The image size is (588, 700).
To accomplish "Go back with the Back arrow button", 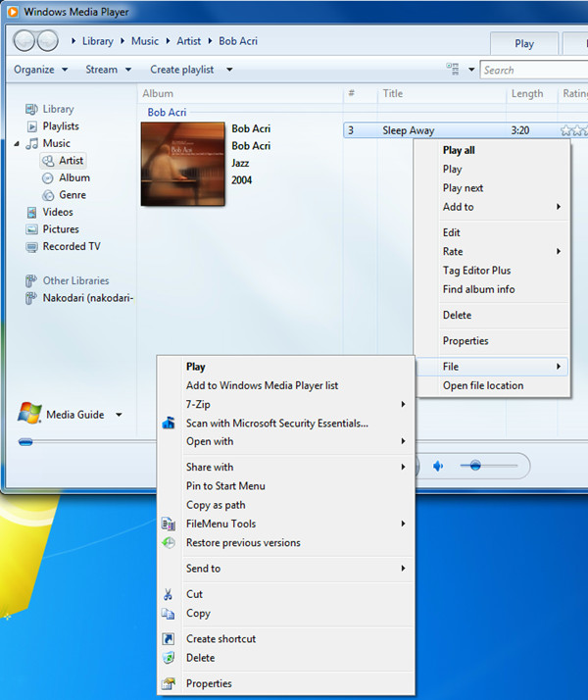I will coord(24,41).
